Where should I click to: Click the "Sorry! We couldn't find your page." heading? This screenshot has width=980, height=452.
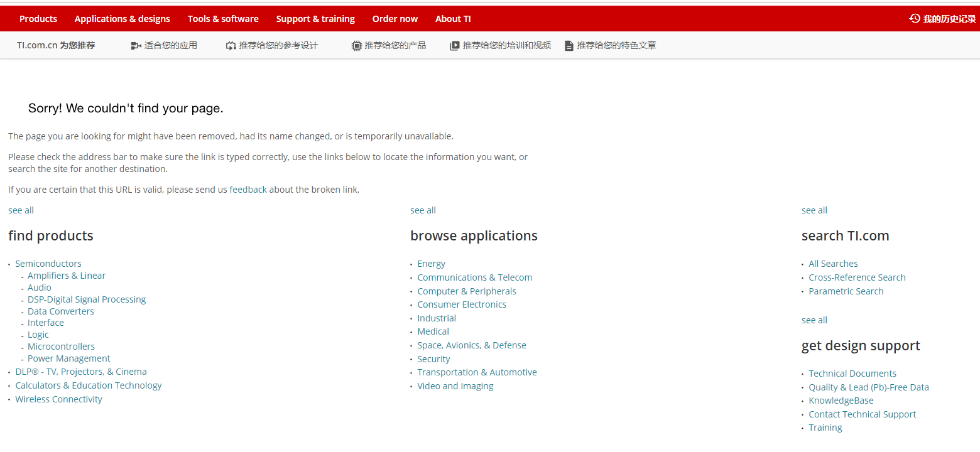(126, 109)
